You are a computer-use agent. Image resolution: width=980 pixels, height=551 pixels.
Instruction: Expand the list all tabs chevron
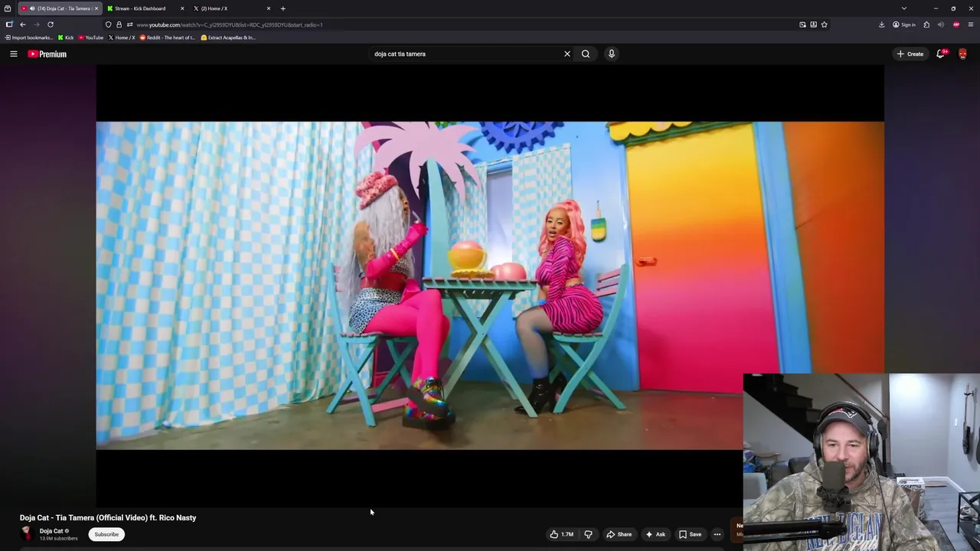click(x=904, y=8)
